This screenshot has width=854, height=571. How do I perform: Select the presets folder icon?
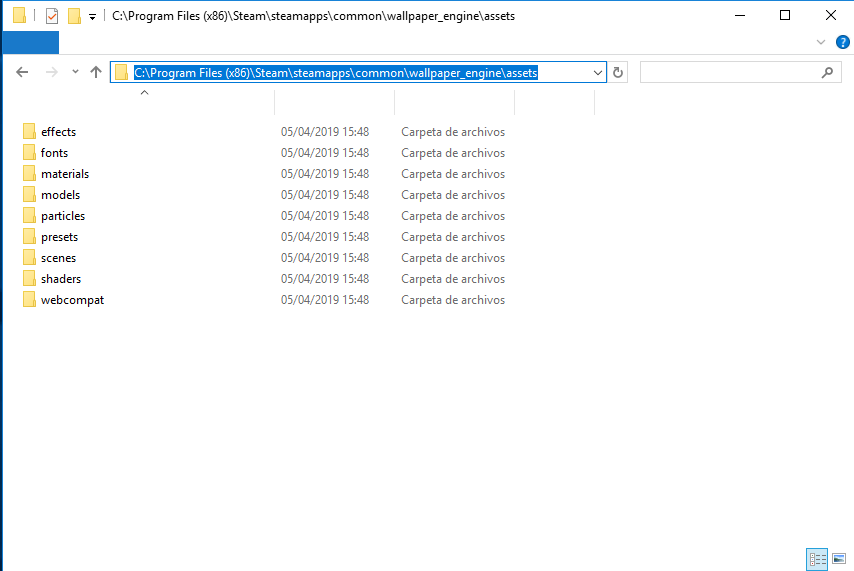click(29, 236)
